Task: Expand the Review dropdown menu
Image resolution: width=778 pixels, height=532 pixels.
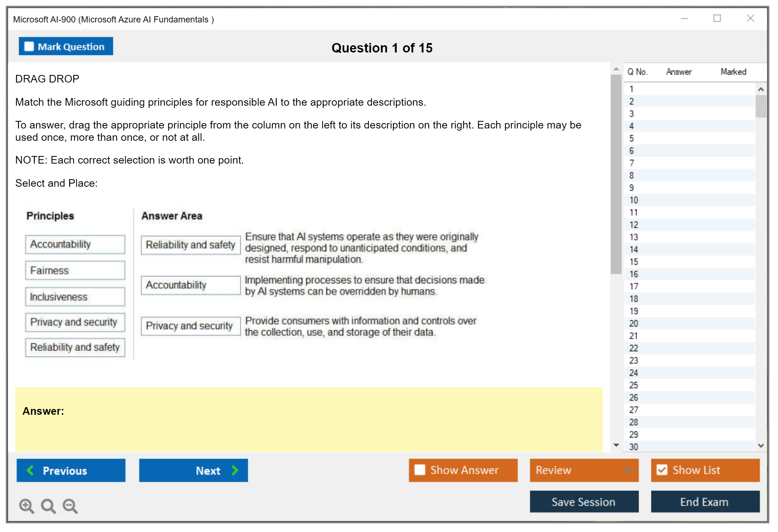Action: pos(628,470)
